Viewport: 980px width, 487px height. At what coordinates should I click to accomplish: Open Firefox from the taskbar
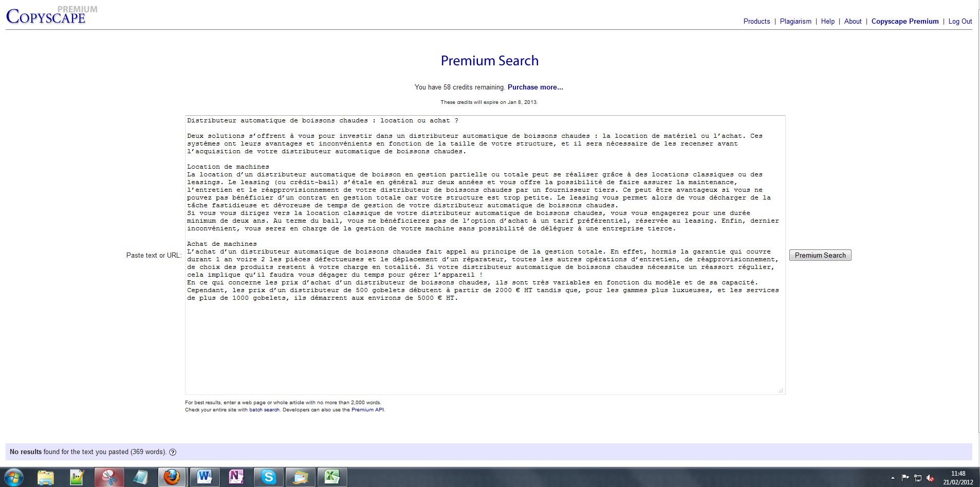172,477
